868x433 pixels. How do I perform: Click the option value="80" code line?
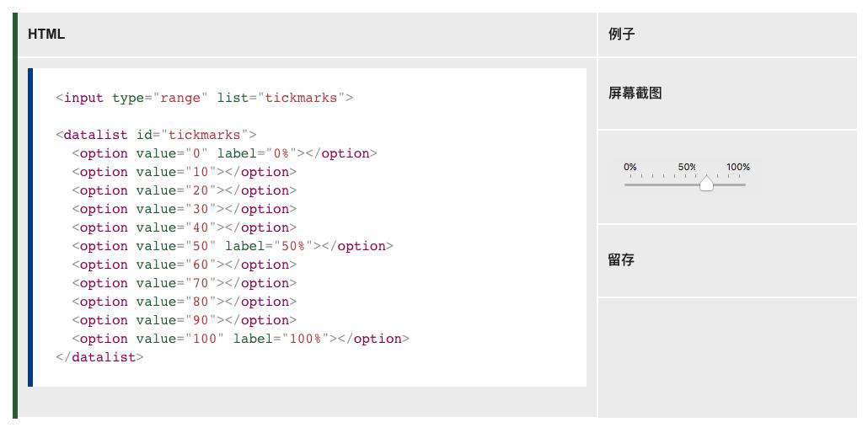[x=185, y=302]
